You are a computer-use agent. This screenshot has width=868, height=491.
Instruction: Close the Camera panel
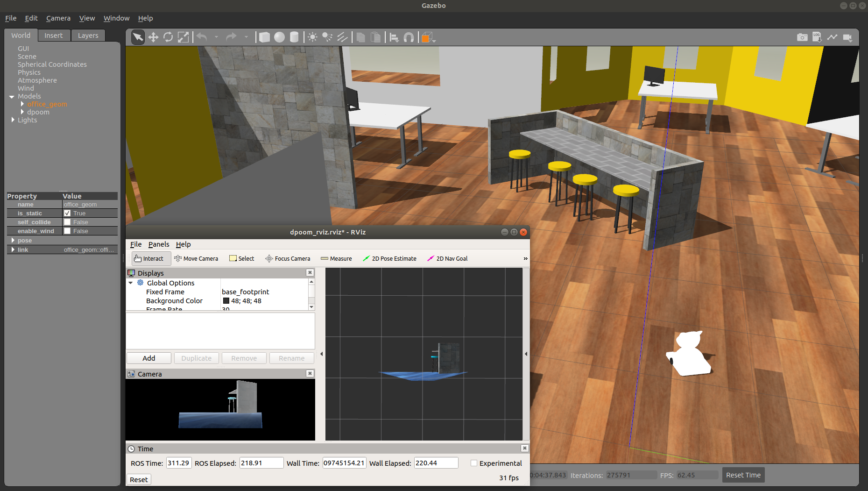coord(310,374)
